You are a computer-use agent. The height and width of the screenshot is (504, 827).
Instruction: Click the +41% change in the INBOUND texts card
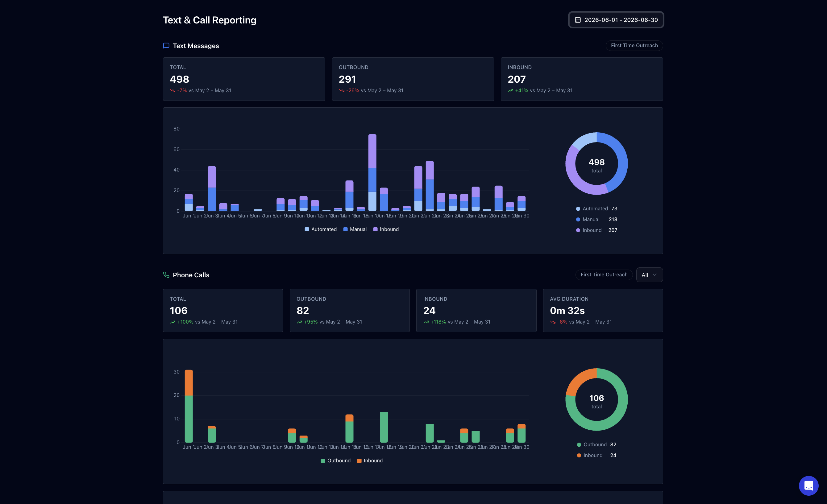(522, 91)
